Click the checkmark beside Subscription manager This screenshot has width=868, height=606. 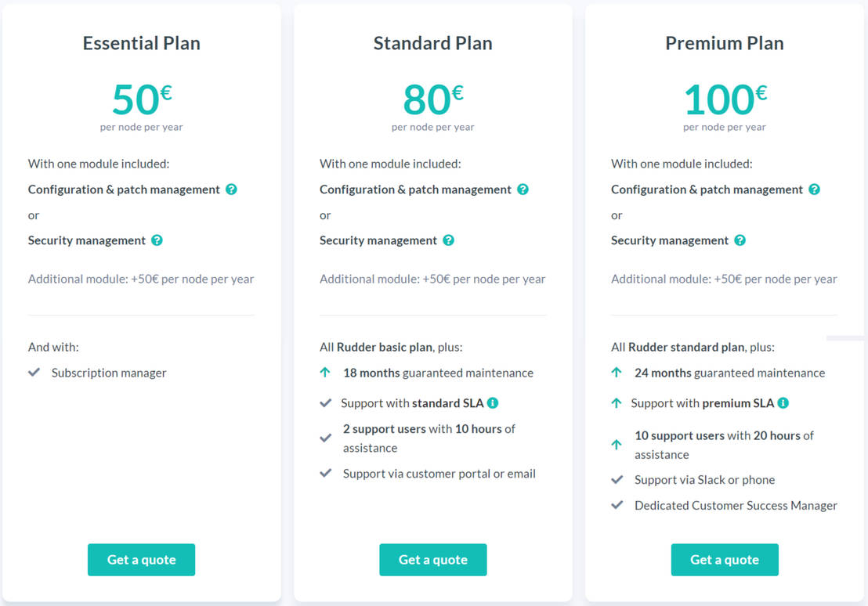(34, 373)
